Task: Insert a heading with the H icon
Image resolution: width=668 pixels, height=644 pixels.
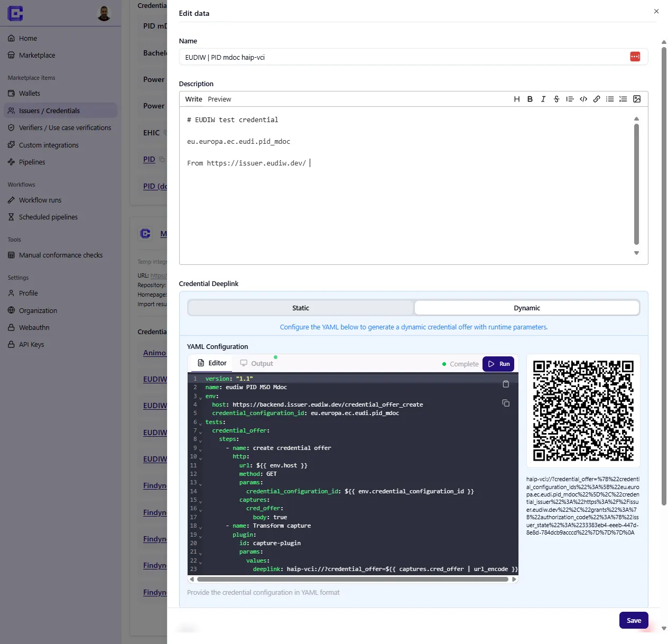Action: tap(517, 99)
